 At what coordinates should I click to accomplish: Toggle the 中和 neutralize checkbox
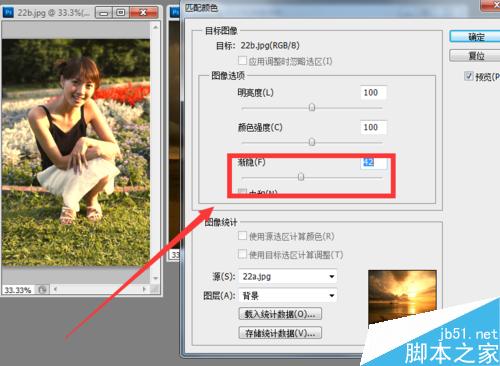coord(242,191)
